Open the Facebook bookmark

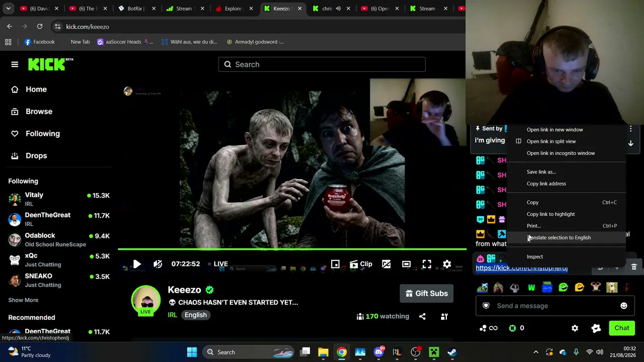coord(40,42)
